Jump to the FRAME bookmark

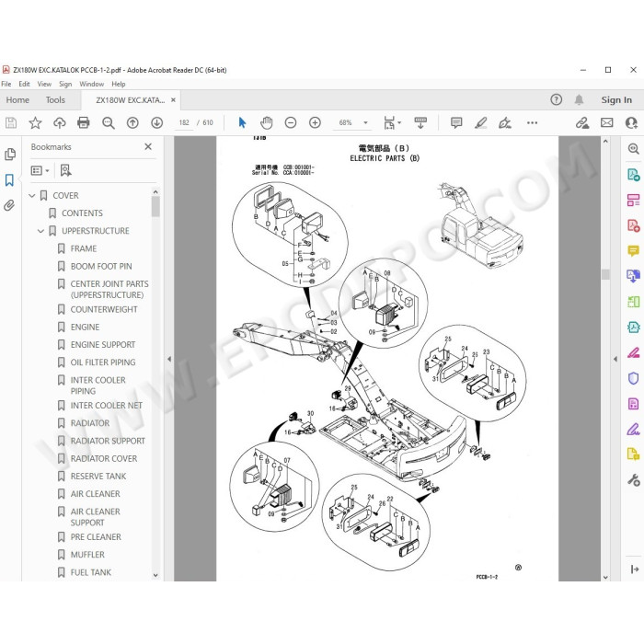coord(84,248)
